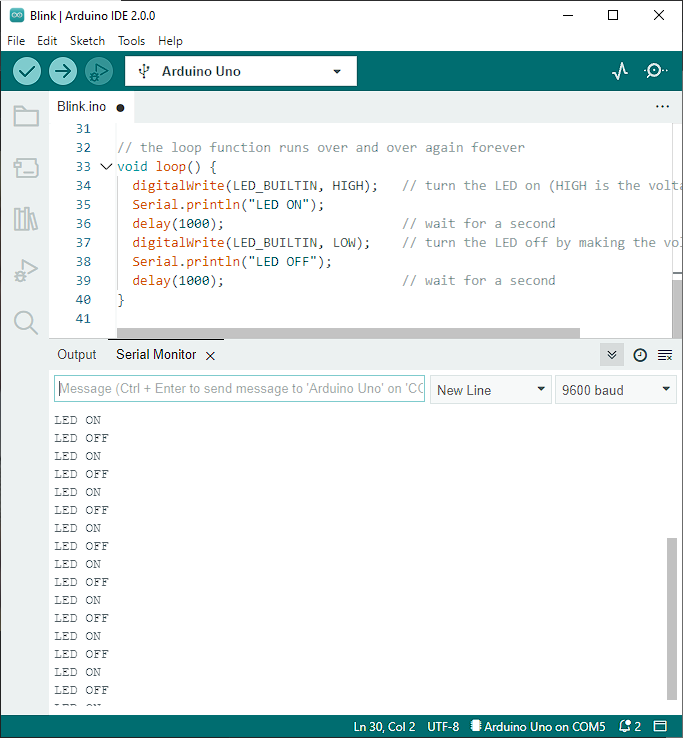Click the editor horizontal scrollbar
The width and height of the screenshot is (683, 738).
[348, 333]
